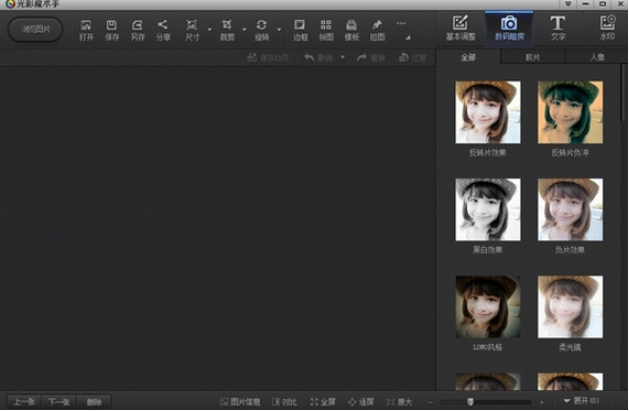Screen dimensions: 629x411
Task: Open the 水印 (Watermark) panel
Action: (x=607, y=27)
